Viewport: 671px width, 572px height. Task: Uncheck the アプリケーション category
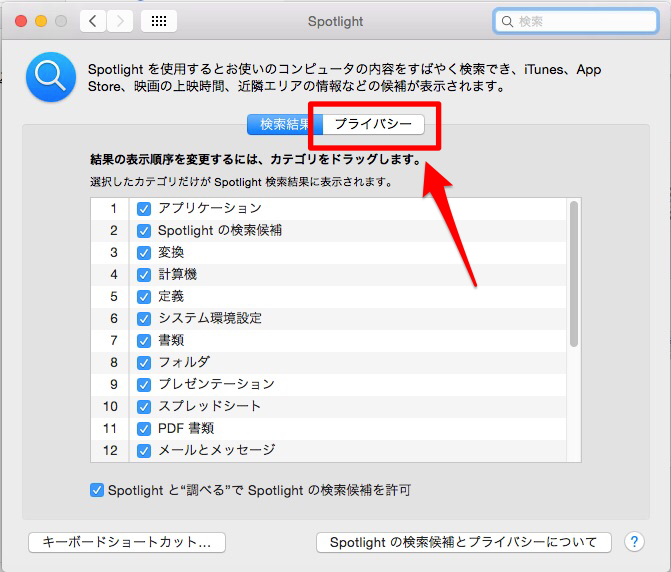point(144,209)
